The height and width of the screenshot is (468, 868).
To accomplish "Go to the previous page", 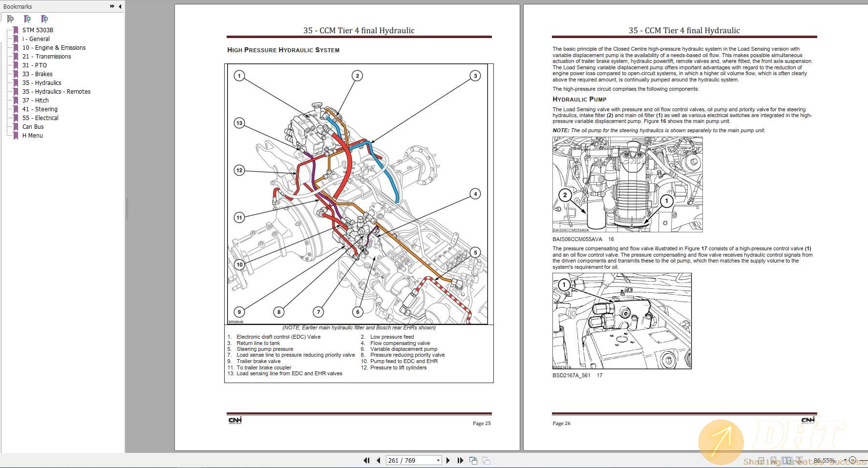I will [x=379, y=460].
